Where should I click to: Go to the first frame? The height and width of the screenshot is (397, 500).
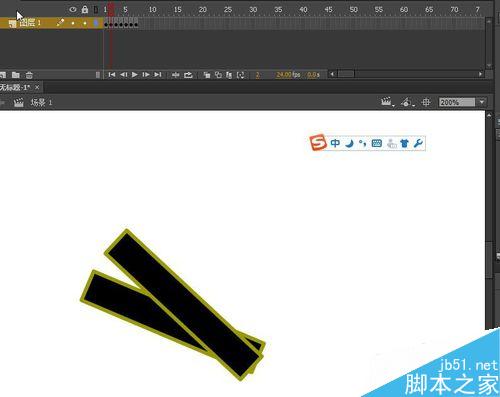(x=112, y=75)
